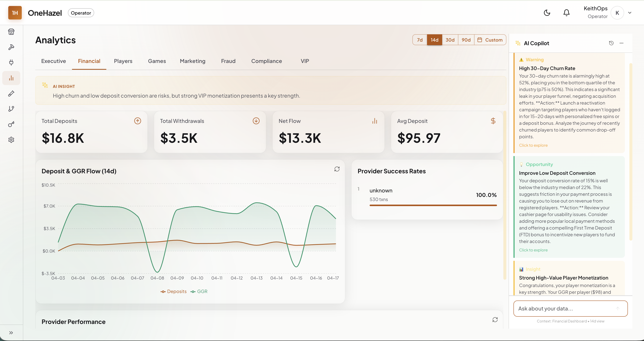Click the Insight chart icon
This screenshot has height=341, width=644.
(x=521, y=269)
